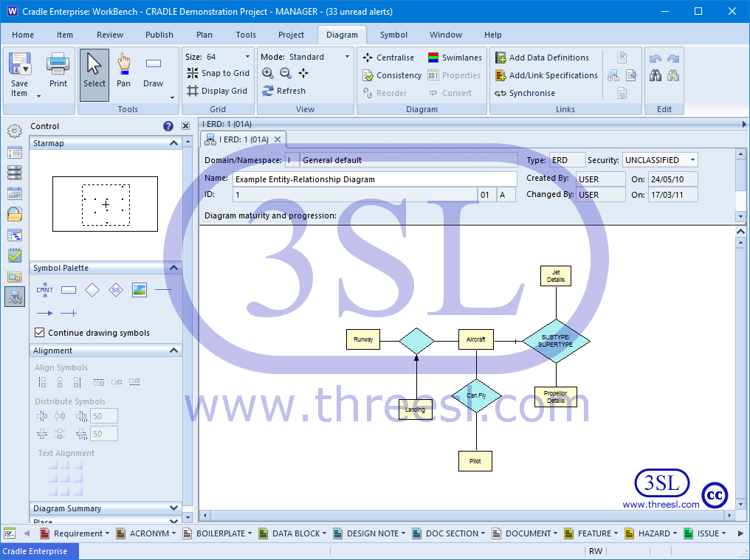Click the gear icon in left sidebar
The width and height of the screenshot is (750, 560).
pos(15,131)
